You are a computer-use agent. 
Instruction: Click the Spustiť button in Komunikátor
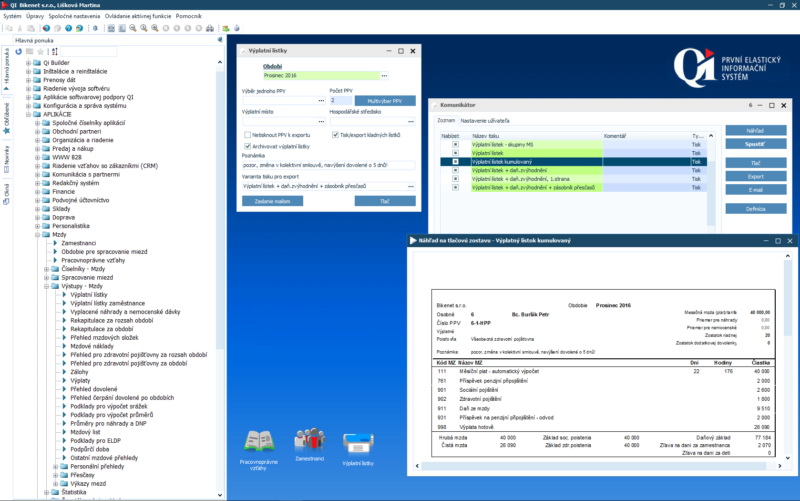(755, 144)
